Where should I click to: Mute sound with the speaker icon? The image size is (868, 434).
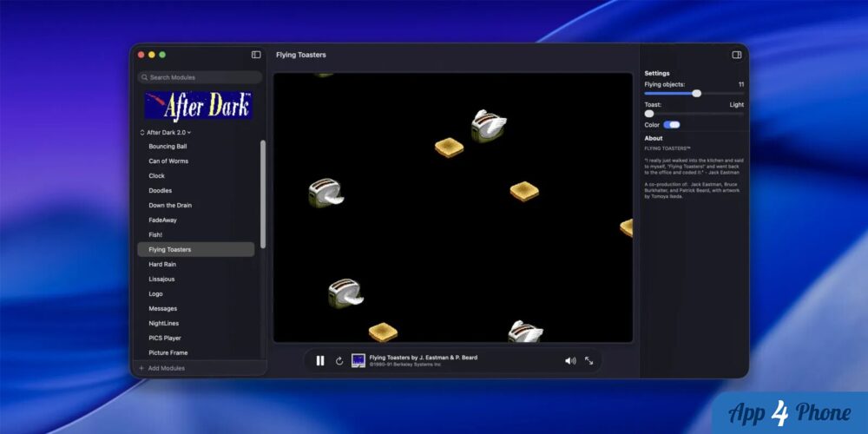(x=570, y=361)
